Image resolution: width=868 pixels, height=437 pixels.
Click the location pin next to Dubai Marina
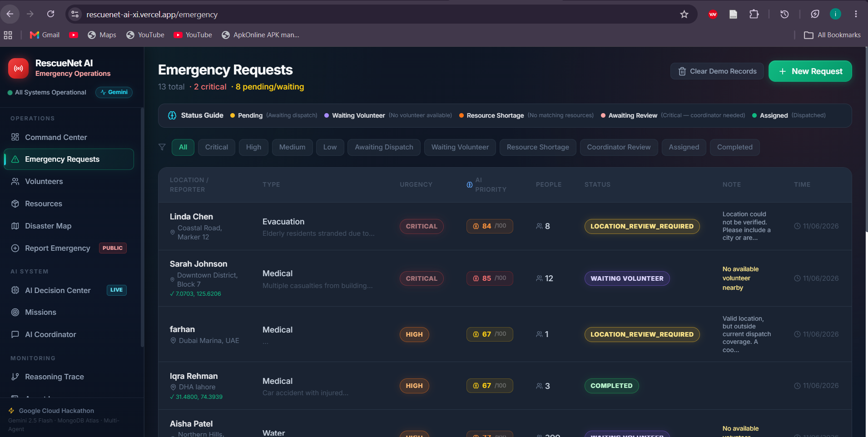click(173, 341)
